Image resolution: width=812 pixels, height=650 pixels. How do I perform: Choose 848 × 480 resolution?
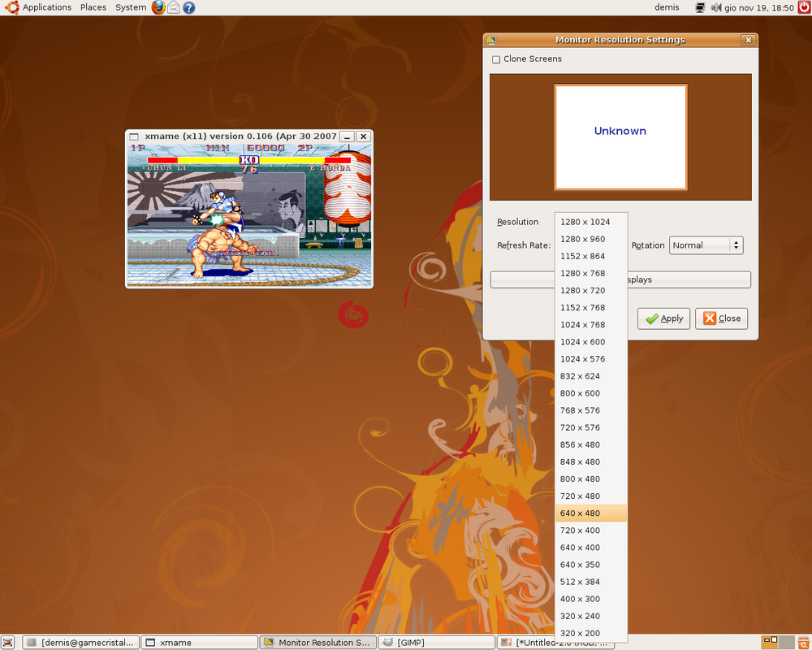(x=591, y=461)
